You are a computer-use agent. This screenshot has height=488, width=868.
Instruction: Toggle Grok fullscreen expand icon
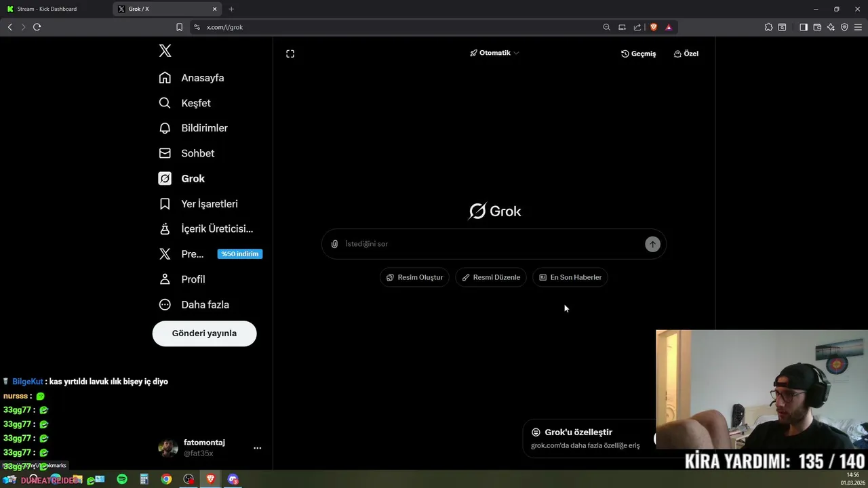coord(290,54)
